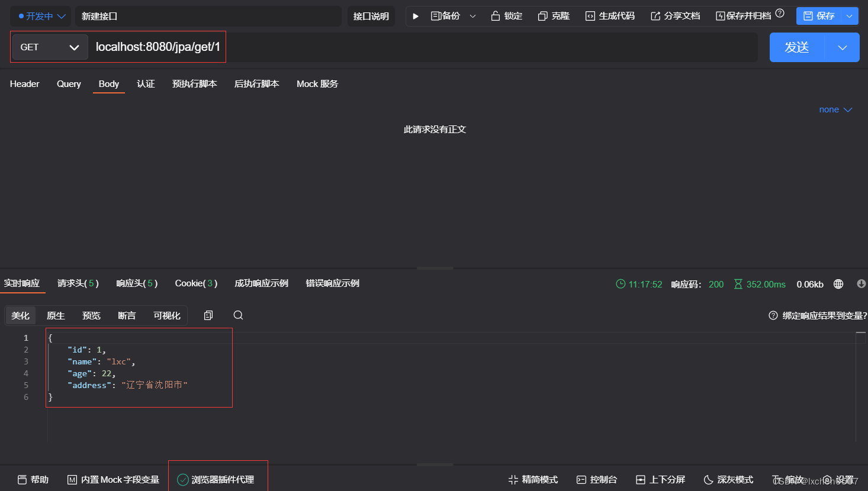The height and width of the screenshot is (491, 868).
Task: Select the 可视化 visualize view
Action: point(167,315)
